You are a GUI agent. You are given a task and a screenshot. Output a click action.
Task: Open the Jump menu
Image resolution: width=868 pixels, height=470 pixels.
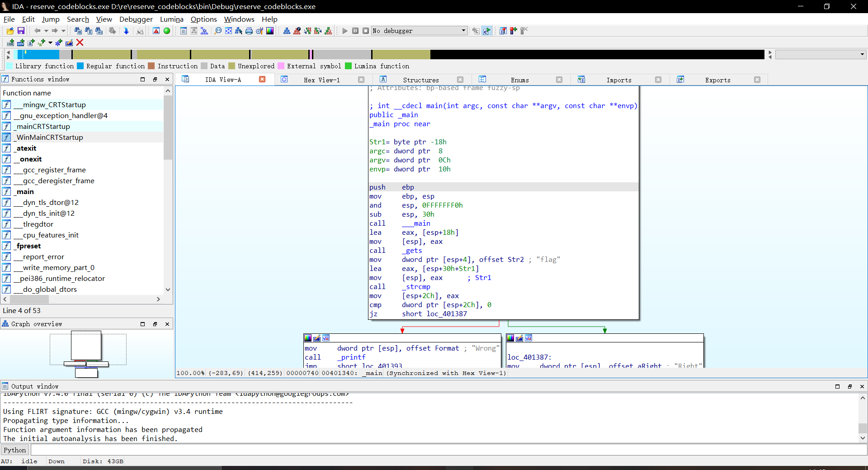point(51,19)
